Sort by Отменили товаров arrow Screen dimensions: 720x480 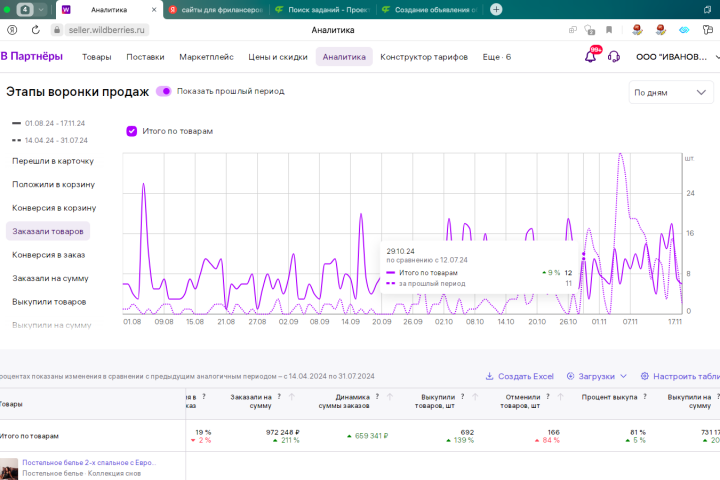pyautogui.click(x=561, y=397)
